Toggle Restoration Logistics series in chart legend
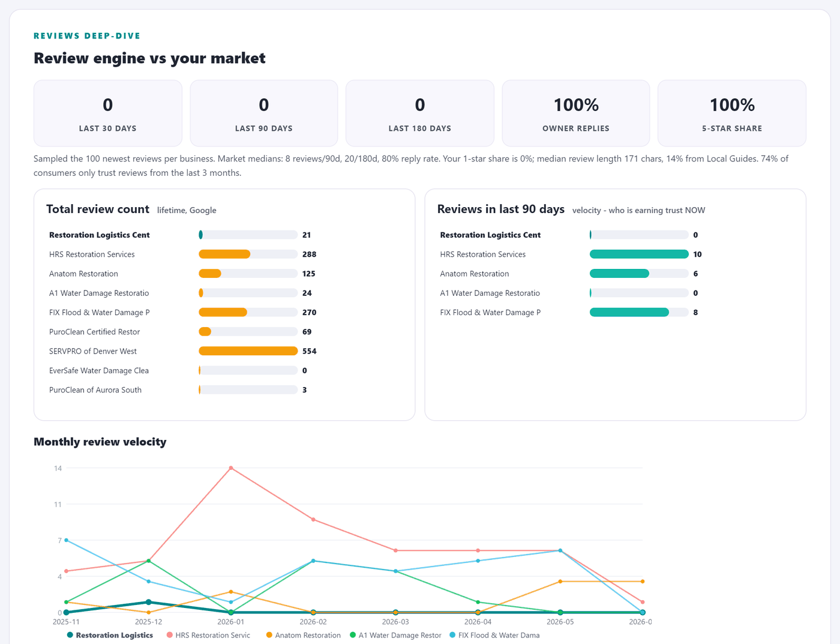The width and height of the screenshot is (840, 644). [110, 635]
